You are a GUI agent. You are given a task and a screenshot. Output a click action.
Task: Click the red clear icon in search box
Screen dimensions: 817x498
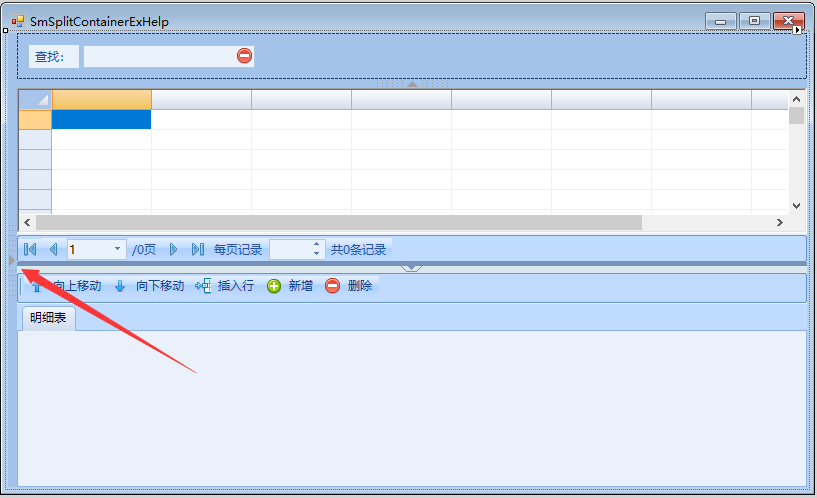click(x=244, y=56)
